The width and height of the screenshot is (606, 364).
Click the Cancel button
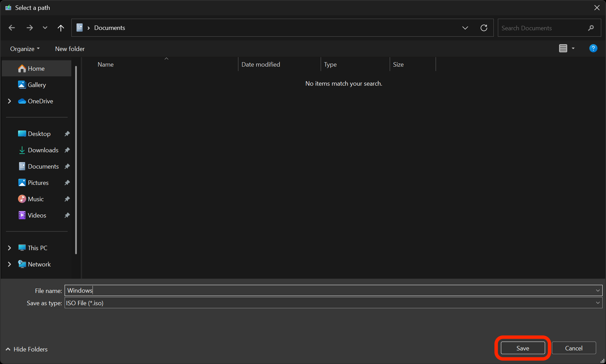coord(574,348)
